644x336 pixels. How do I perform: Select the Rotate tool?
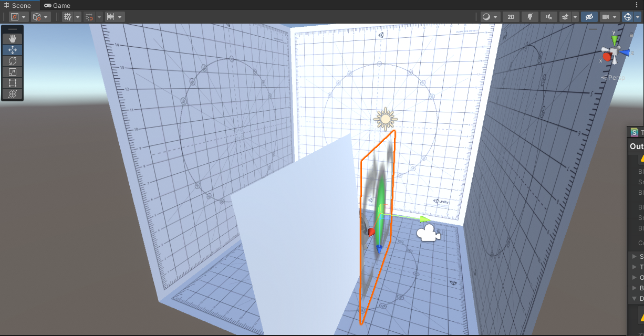(12, 60)
